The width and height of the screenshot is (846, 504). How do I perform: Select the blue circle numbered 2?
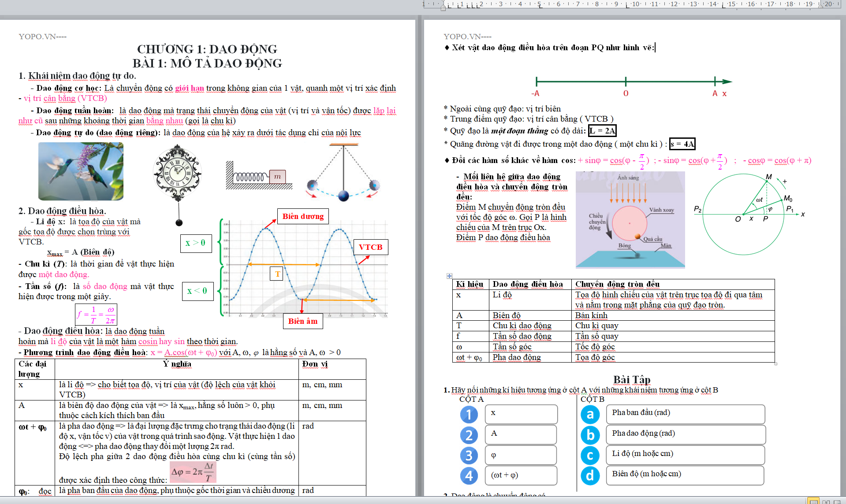[x=469, y=435]
